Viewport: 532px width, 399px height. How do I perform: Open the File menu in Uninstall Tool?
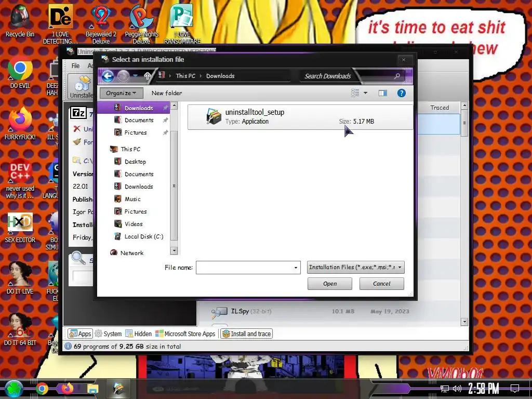(x=76, y=66)
